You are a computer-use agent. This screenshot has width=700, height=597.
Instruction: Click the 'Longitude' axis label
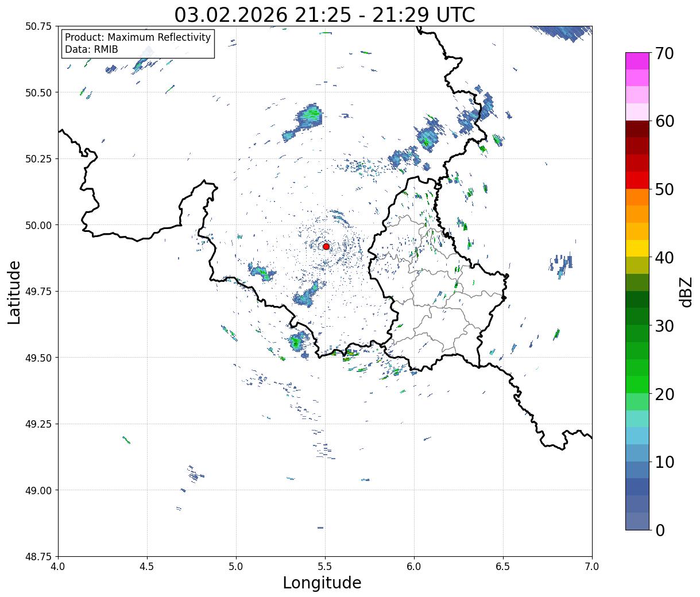coord(322,583)
